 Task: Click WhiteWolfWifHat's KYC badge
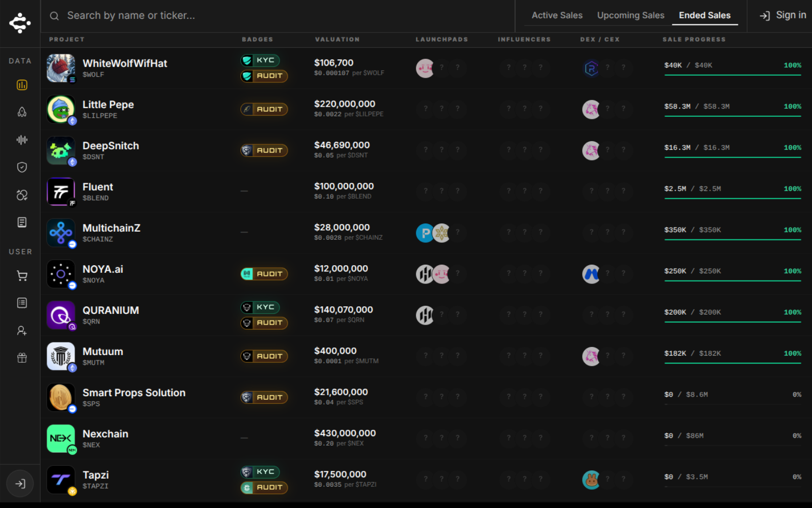[x=260, y=60]
